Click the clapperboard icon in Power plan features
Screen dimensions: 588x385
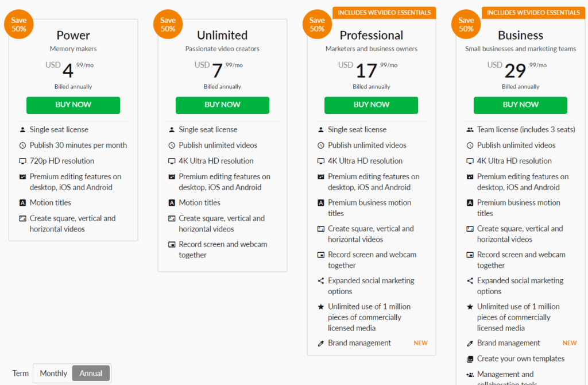[x=22, y=177]
